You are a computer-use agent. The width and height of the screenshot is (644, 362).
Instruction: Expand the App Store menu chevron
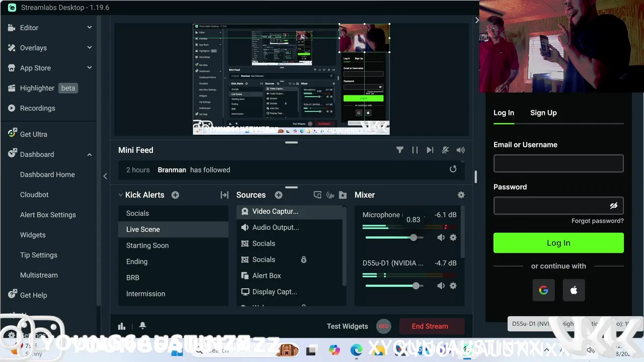tap(89, 68)
